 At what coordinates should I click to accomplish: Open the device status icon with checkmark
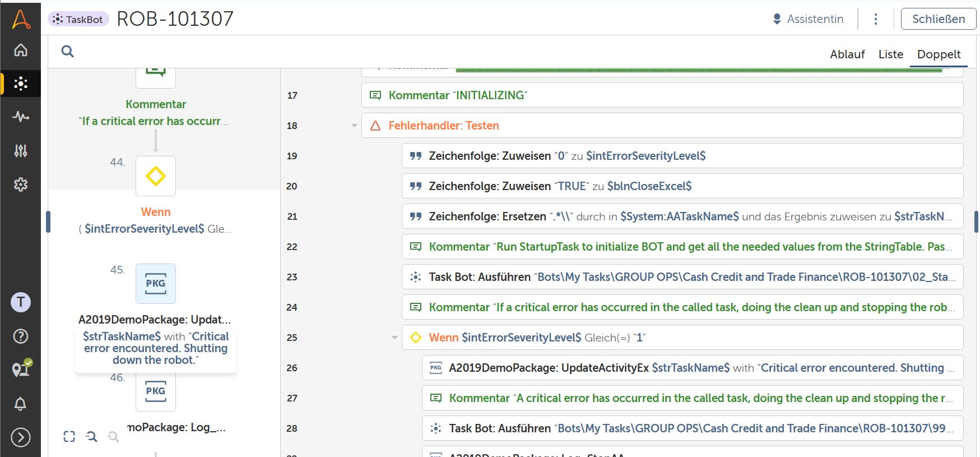click(x=21, y=368)
